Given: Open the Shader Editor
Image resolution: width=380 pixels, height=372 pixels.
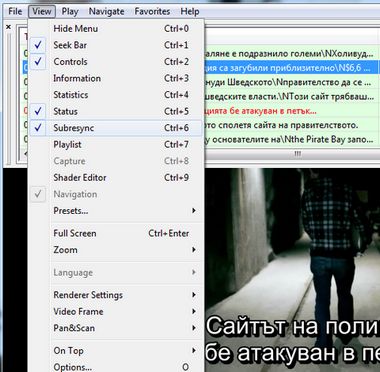Looking at the screenshot, I should tap(116, 178).
